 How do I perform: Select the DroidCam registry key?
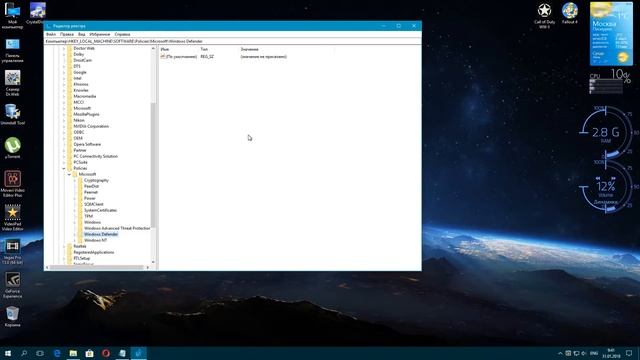click(x=82, y=60)
